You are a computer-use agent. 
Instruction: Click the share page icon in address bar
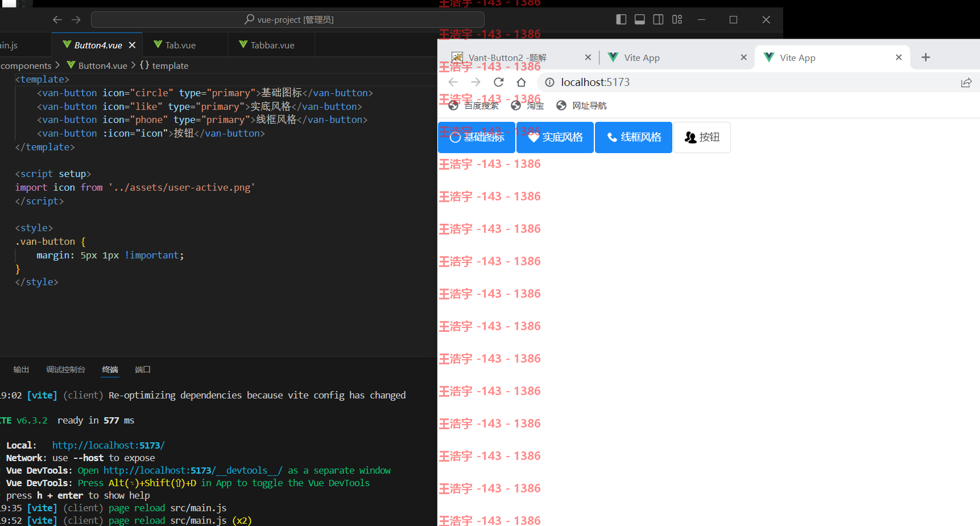pyautogui.click(x=966, y=83)
